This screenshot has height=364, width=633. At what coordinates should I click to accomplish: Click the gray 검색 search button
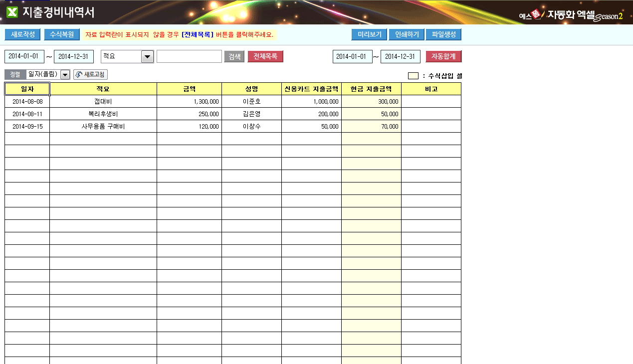pos(234,56)
